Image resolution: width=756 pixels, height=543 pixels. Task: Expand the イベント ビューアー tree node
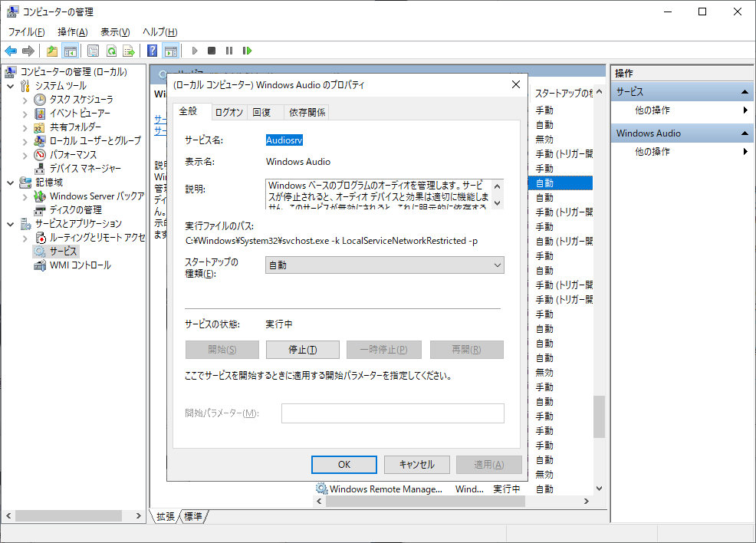pos(25,114)
